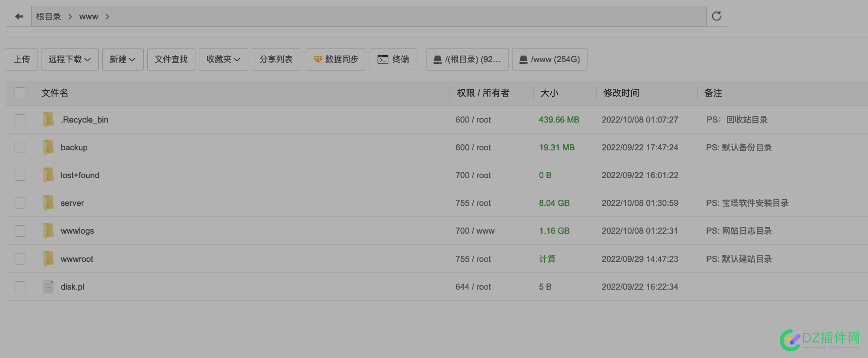Switch to /(根目录) disk
868x358 pixels.
(467, 59)
